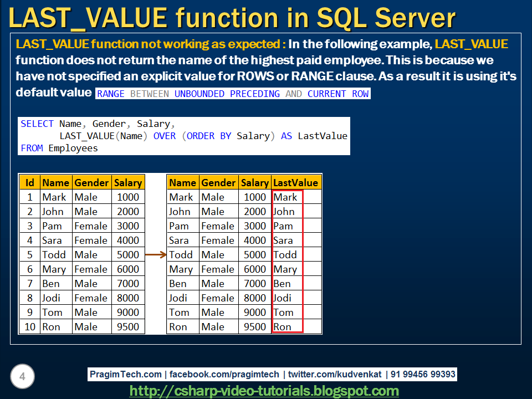
Task: Click the slide number 4 circle
Action: pos(23,376)
